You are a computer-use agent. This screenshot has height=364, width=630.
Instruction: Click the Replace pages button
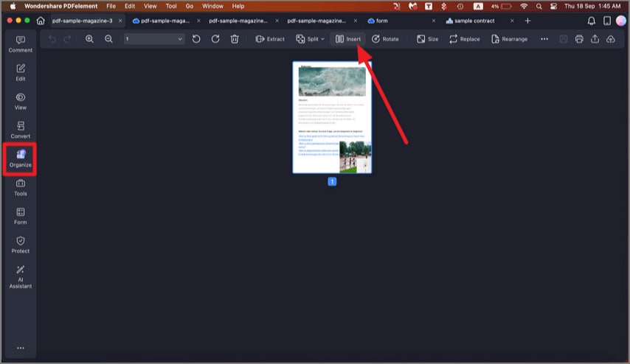(x=465, y=39)
